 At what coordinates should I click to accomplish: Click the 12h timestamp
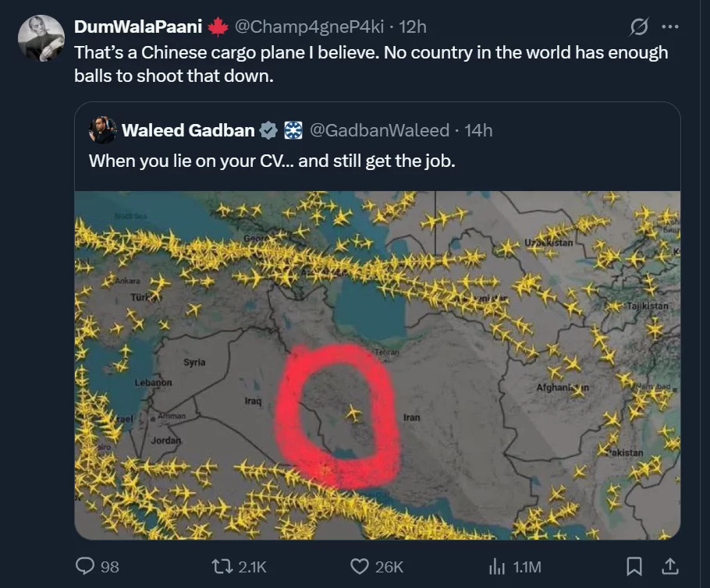click(413, 27)
